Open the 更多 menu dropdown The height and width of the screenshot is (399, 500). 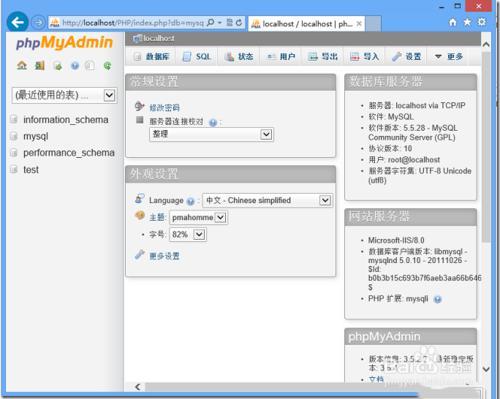pyautogui.click(x=449, y=57)
